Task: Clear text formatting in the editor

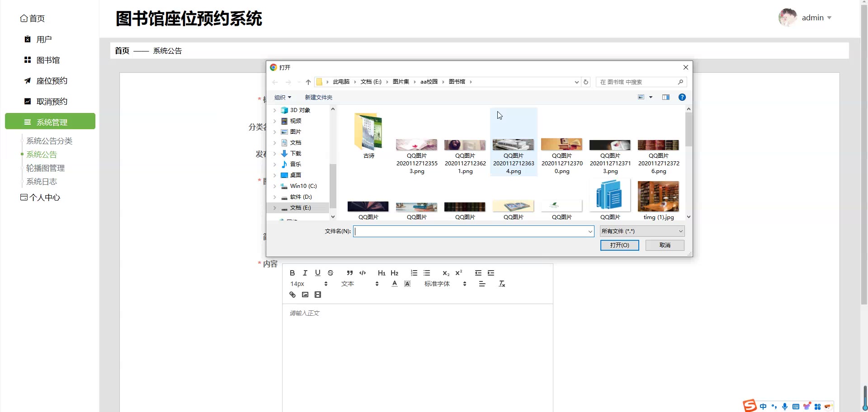Action: [502, 284]
